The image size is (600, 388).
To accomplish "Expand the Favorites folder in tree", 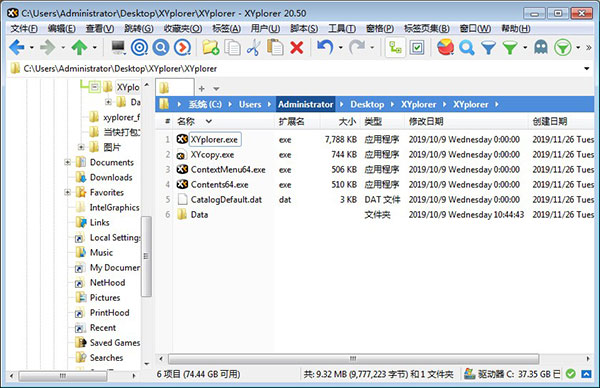I will pos(67,192).
